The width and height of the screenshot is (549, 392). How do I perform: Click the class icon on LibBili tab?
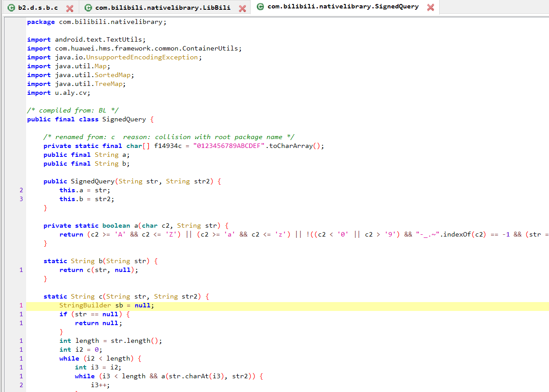89,8
